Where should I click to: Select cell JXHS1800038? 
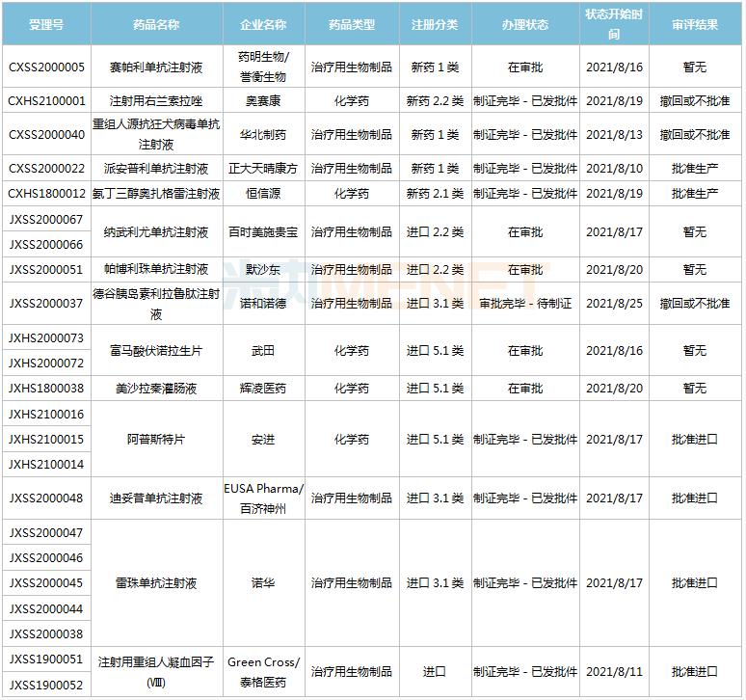tap(46, 388)
